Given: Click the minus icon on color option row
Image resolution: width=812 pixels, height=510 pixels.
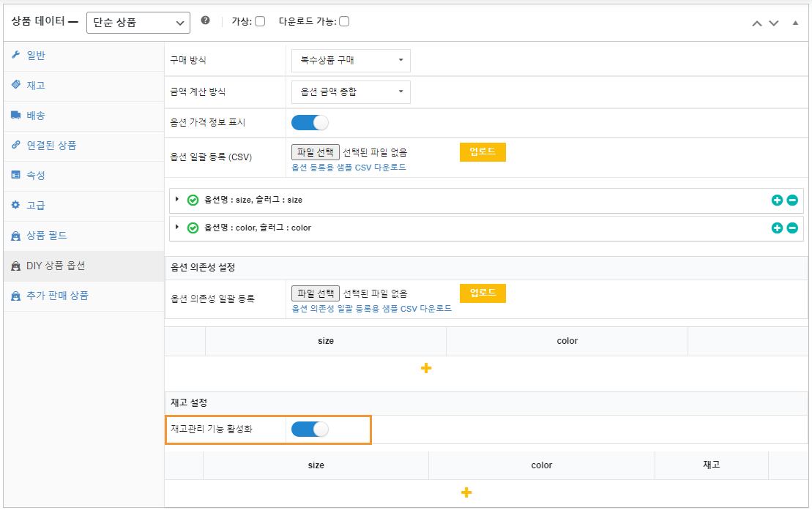Looking at the screenshot, I should click(x=792, y=228).
